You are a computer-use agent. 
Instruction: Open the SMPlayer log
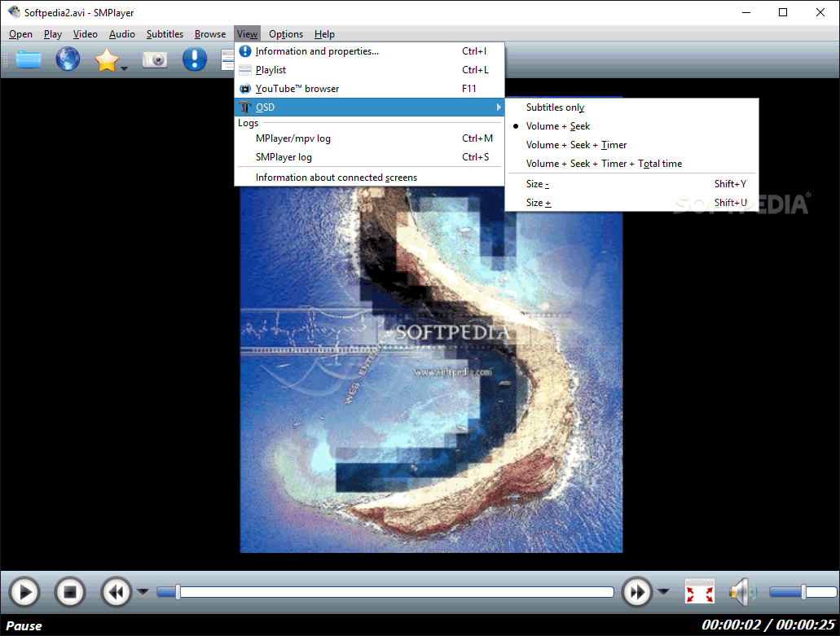370,157
